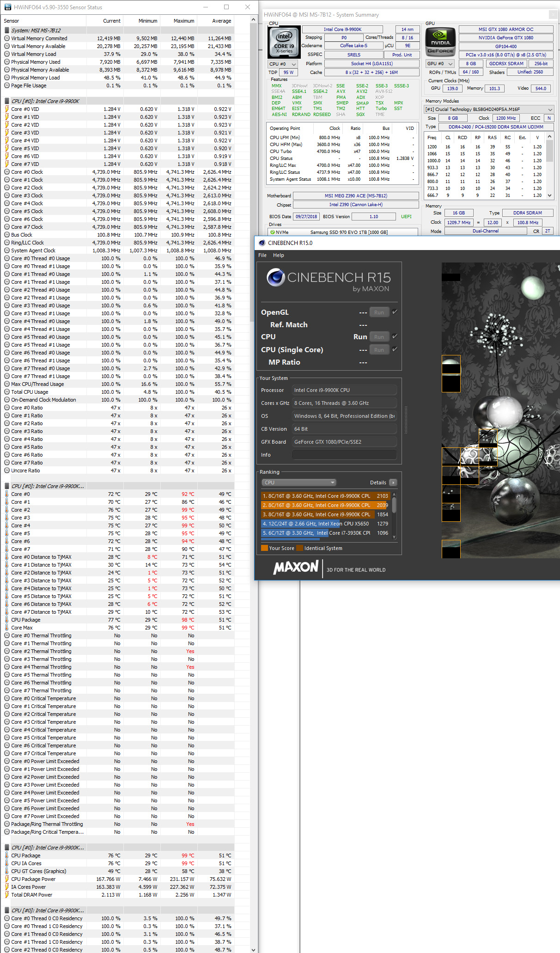Viewport: 560px width, 953px height.
Task: Open the Cinebench Help menu
Action: [x=278, y=255]
